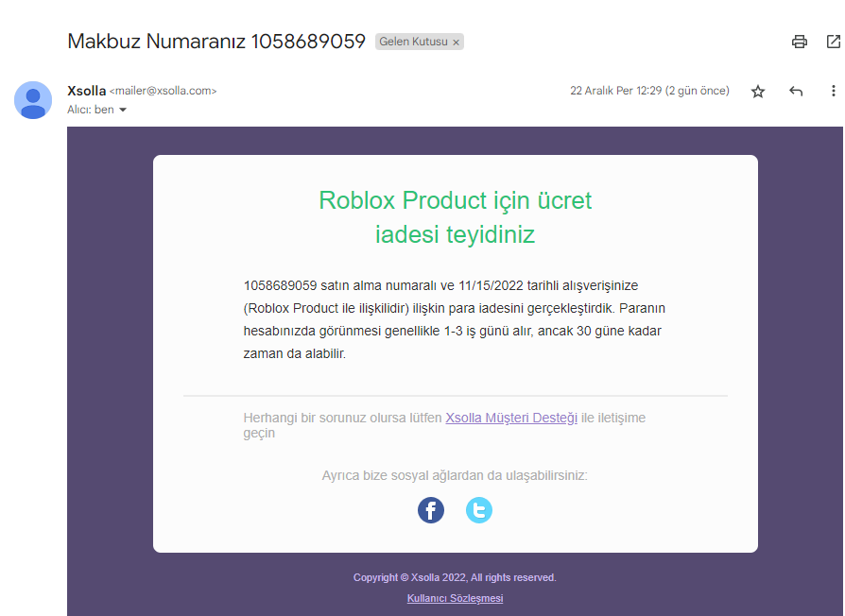Click the refund paragraph starting with '1058689059 satın alma'

(455, 319)
